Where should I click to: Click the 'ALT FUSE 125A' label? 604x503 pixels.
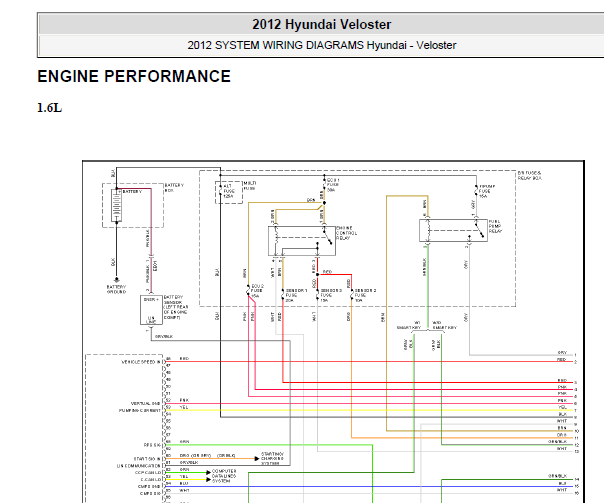click(x=228, y=191)
